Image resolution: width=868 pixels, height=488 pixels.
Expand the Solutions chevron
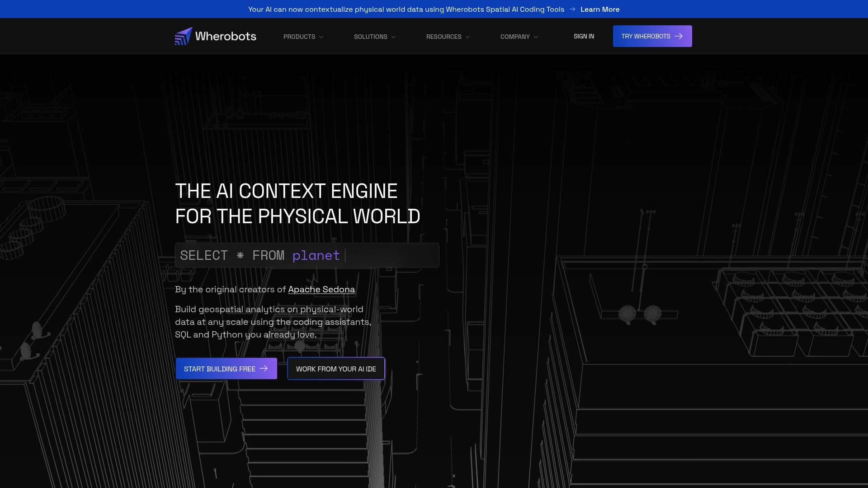pos(393,37)
